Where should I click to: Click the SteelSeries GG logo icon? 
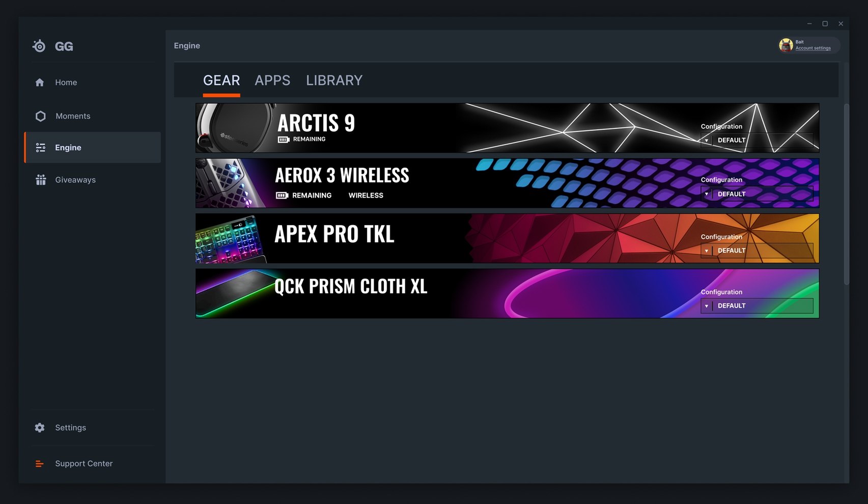click(39, 46)
